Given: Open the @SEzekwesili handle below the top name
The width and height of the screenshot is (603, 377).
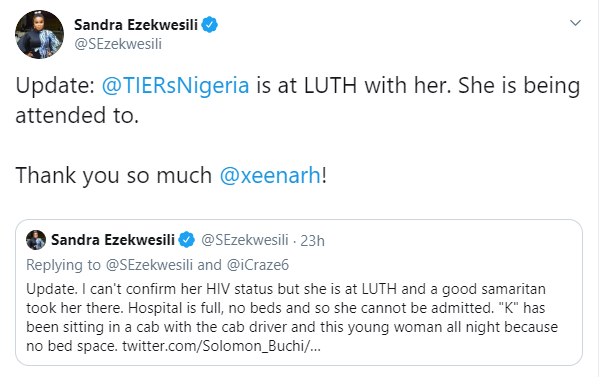Looking at the screenshot, I should click(118, 44).
